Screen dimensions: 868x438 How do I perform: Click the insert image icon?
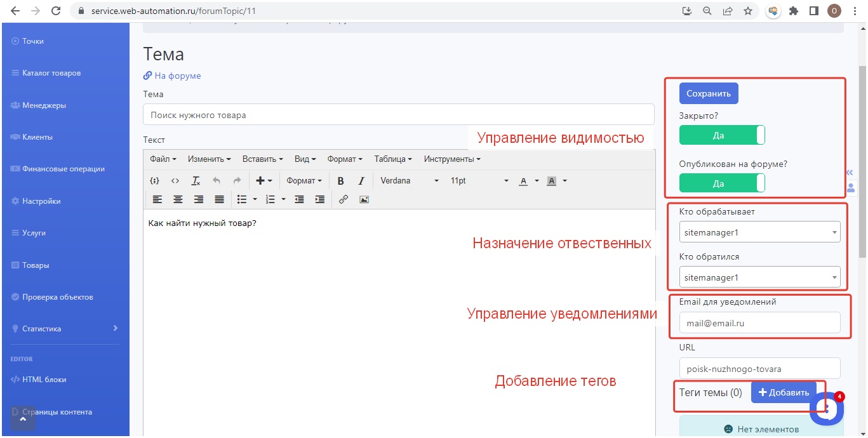[x=364, y=199]
